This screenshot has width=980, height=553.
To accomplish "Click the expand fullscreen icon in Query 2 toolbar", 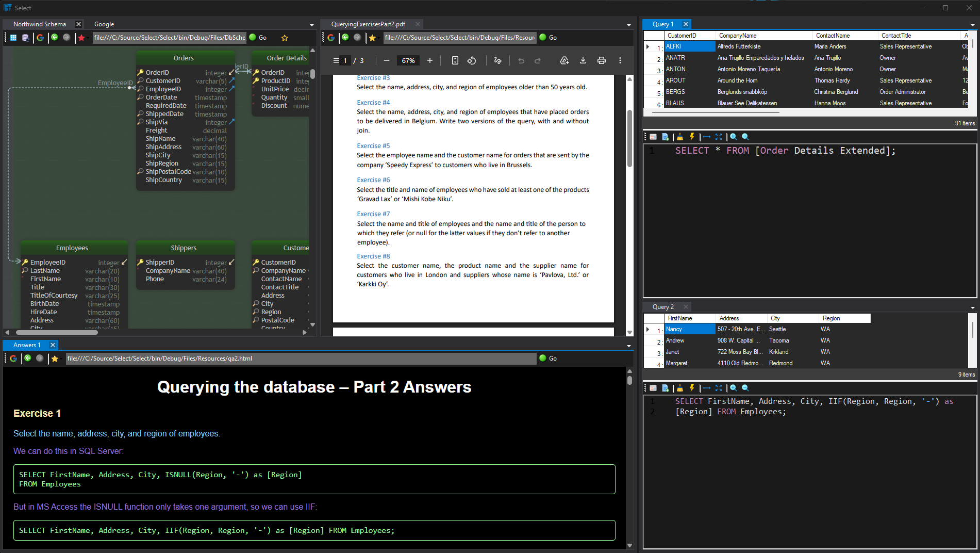I will (719, 388).
